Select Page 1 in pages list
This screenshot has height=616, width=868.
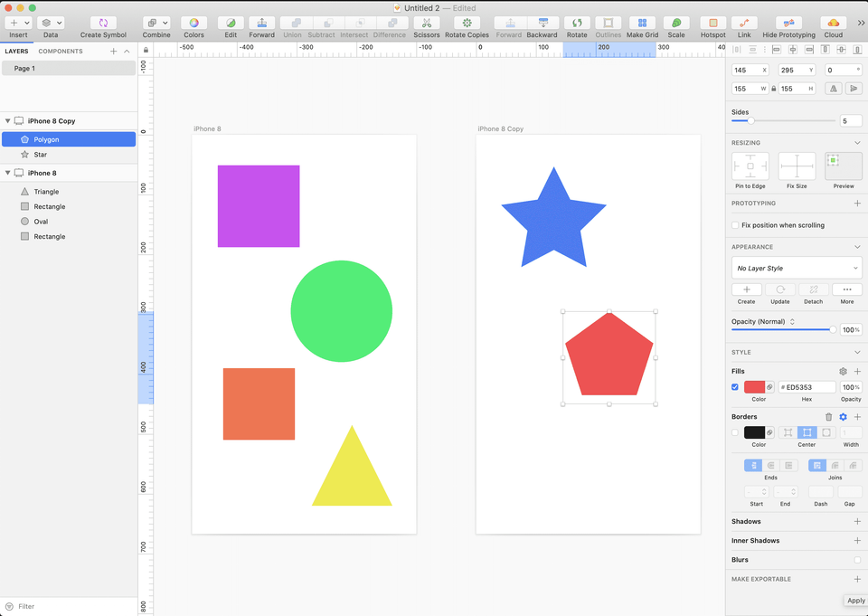69,68
